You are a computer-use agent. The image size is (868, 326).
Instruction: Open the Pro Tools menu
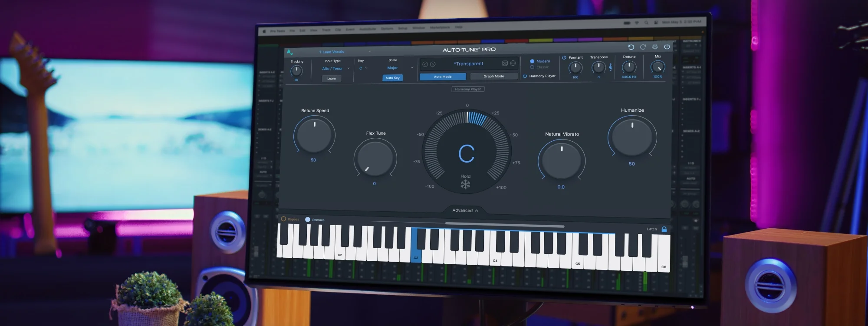tap(277, 31)
